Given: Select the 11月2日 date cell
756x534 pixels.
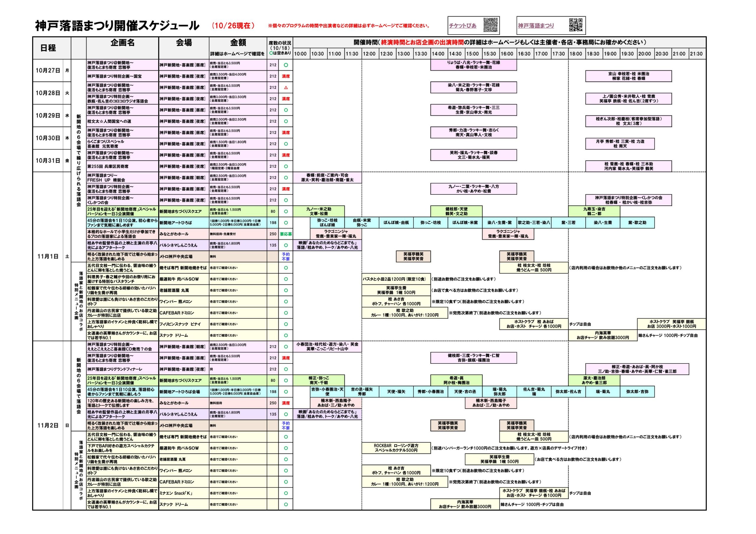Looking at the screenshot, I should coord(48,425).
